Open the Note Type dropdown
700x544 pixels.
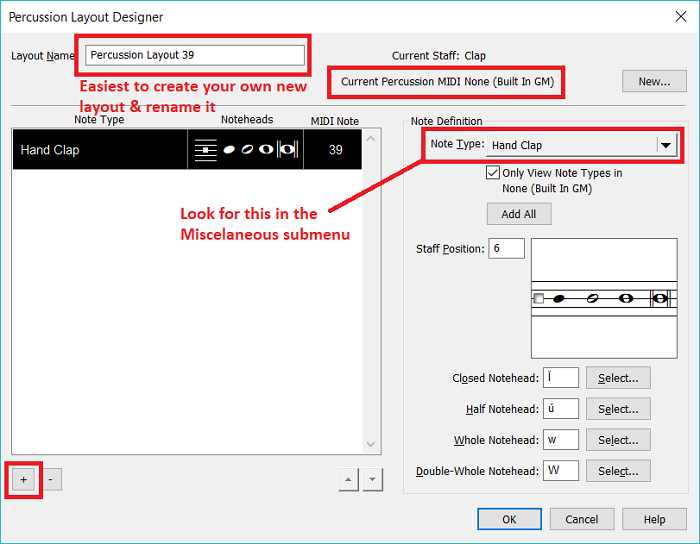(x=665, y=145)
